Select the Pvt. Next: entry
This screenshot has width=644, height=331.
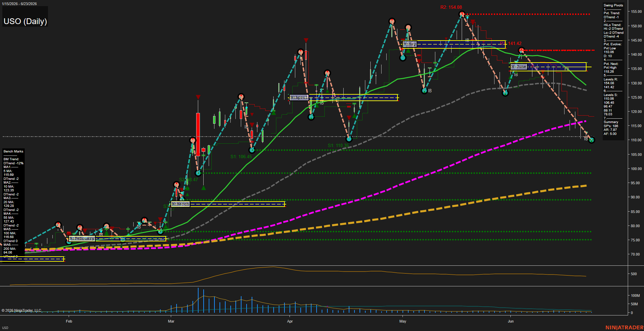611,64
